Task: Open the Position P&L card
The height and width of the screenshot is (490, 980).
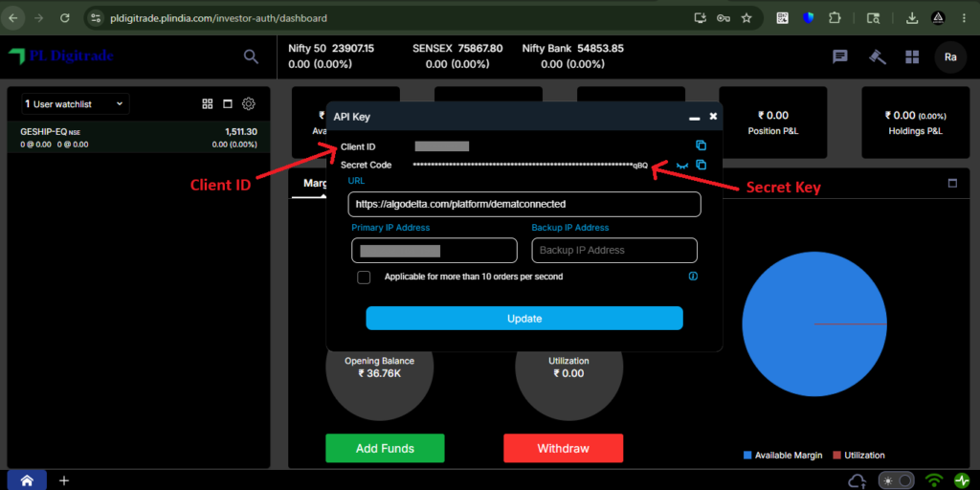Action: tap(773, 122)
